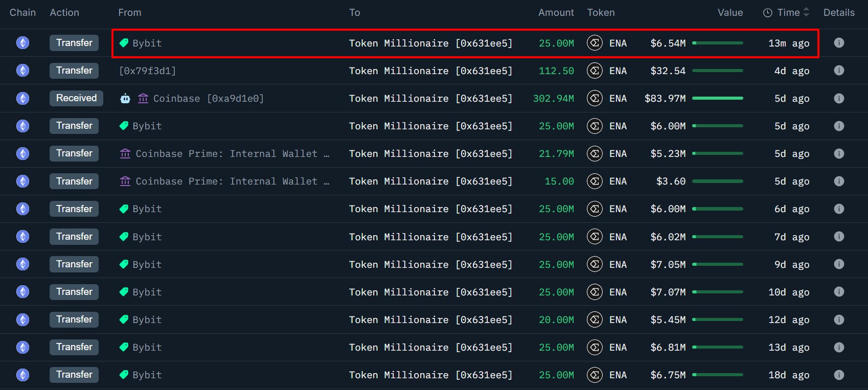Click value bar on $83.97M row
This screenshot has width=868, height=390.
click(x=717, y=98)
